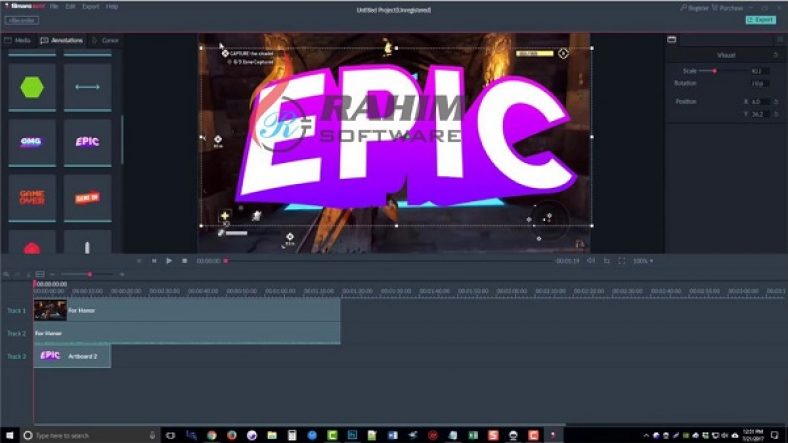Open the Windows notification center icon
The width and height of the screenshot is (788, 443).
pyautogui.click(x=775, y=435)
